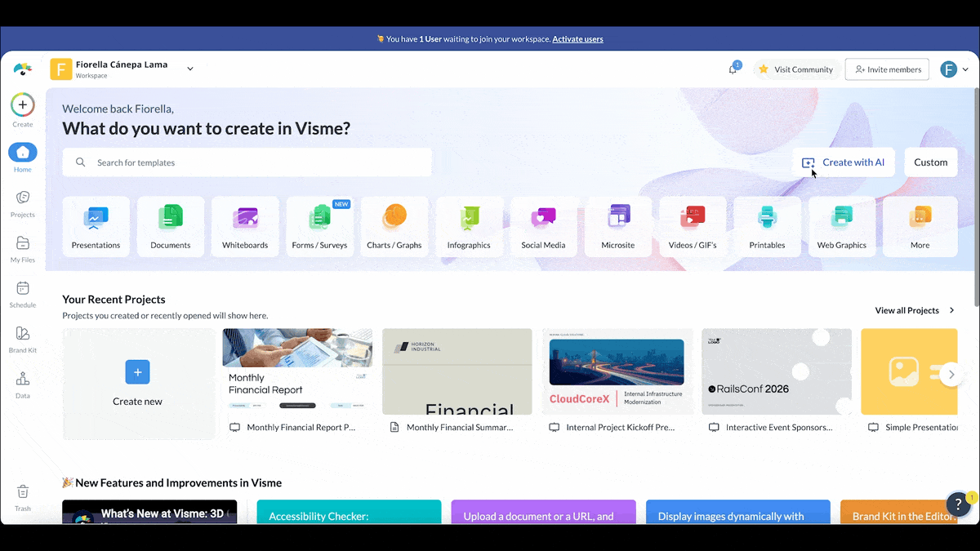The image size is (980, 551).
Task: Click Create with AI button
Action: 844,162
